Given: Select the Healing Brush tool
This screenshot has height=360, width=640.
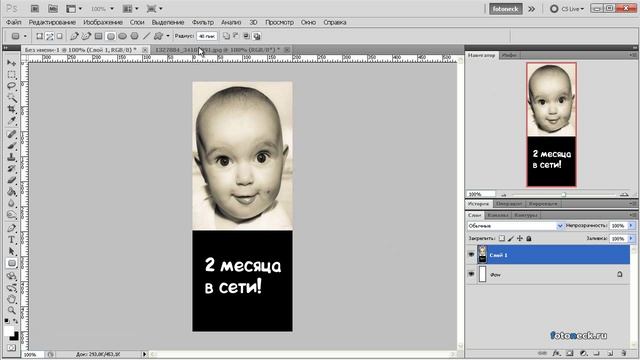Looking at the screenshot, I should [11, 134].
